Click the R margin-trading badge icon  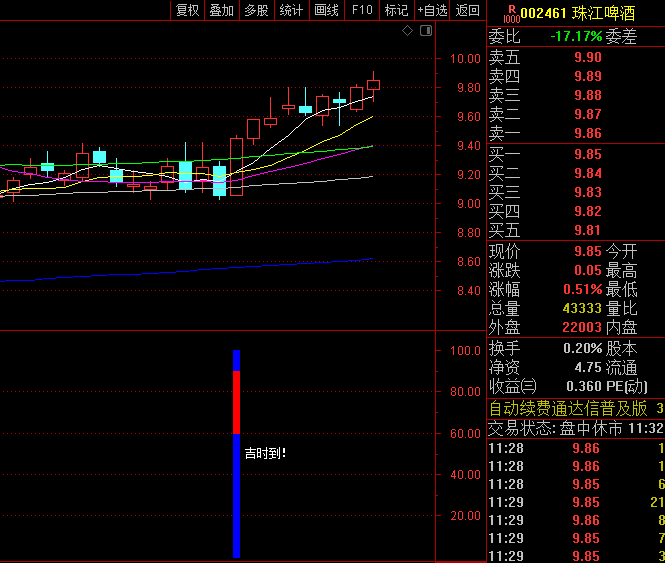click(511, 14)
